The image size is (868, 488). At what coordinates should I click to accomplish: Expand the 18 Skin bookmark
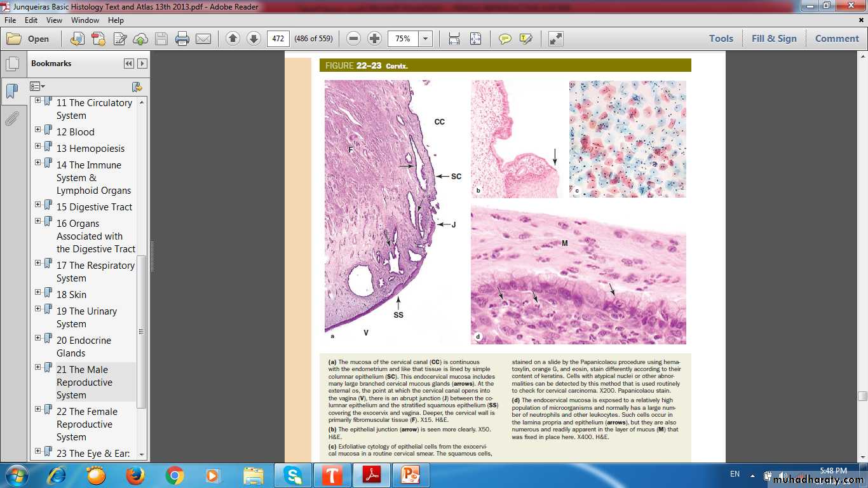click(x=38, y=292)
